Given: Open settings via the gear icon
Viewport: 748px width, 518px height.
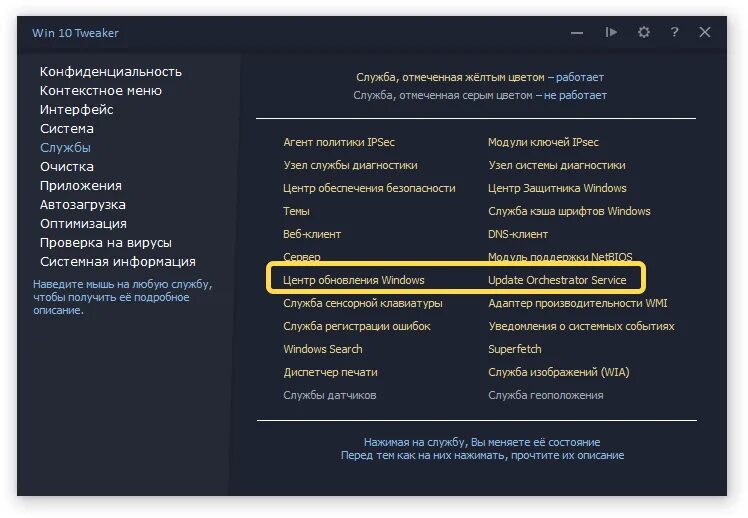Looking at the screenshot, I should [644, 32].
